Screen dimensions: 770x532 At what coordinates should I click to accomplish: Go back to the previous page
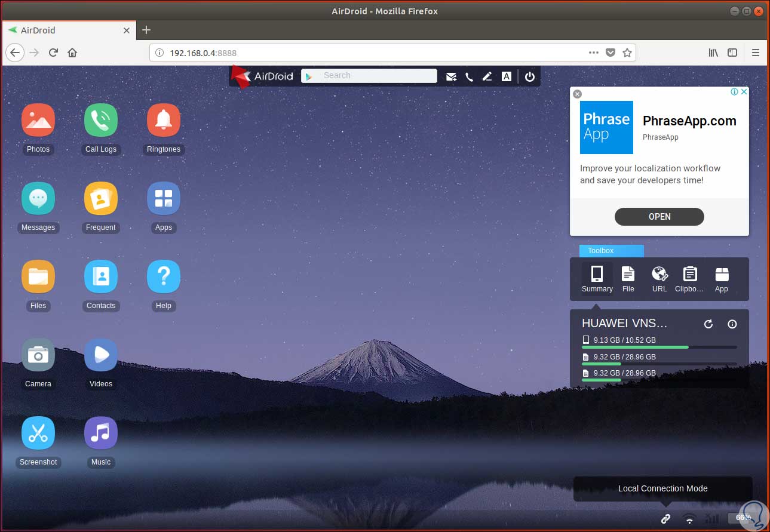[15, 53]
